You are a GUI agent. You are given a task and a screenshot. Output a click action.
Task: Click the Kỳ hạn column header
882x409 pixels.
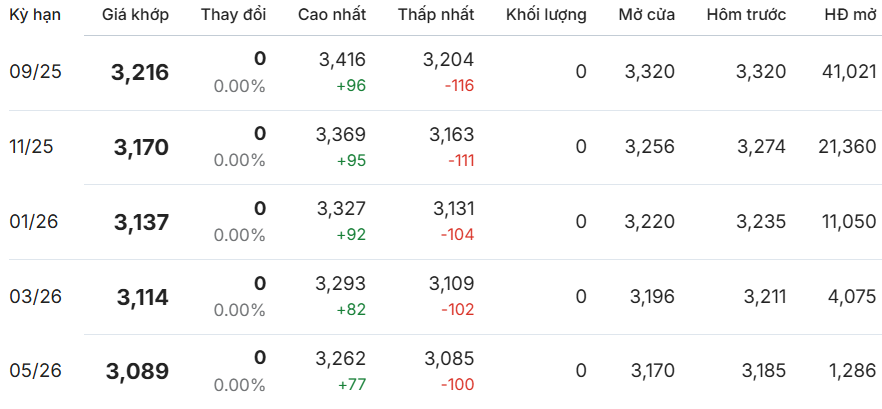tap(35, 15)
